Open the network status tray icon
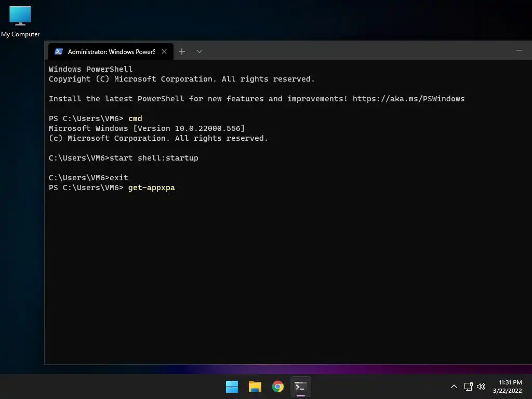This screenshot has width=532, height=399. 469,387
